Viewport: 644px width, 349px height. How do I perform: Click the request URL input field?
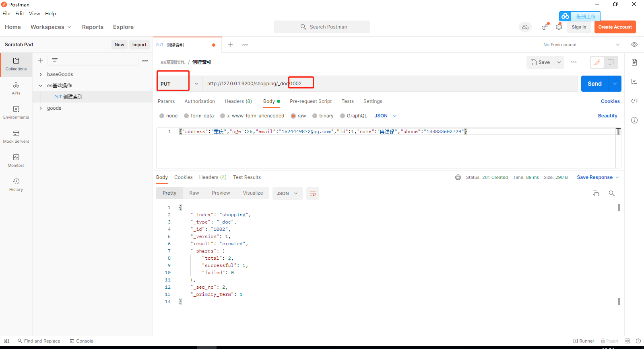click(390, 84)
